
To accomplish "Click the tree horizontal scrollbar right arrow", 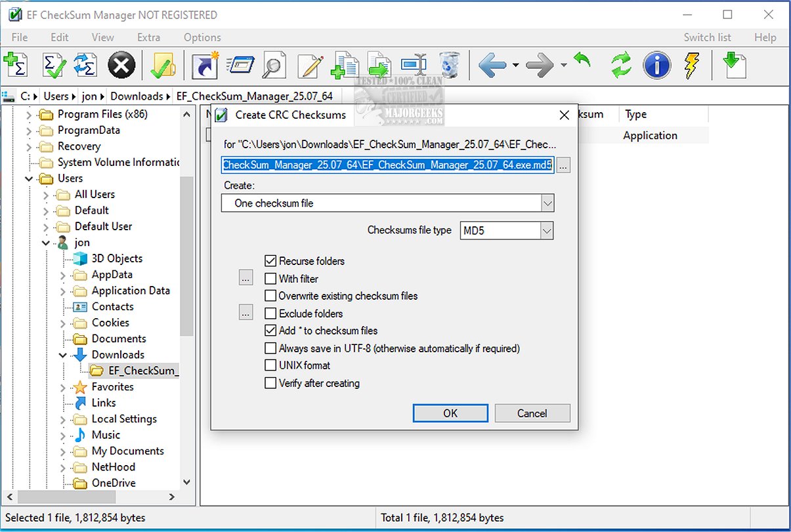I will tap(173, 498).
